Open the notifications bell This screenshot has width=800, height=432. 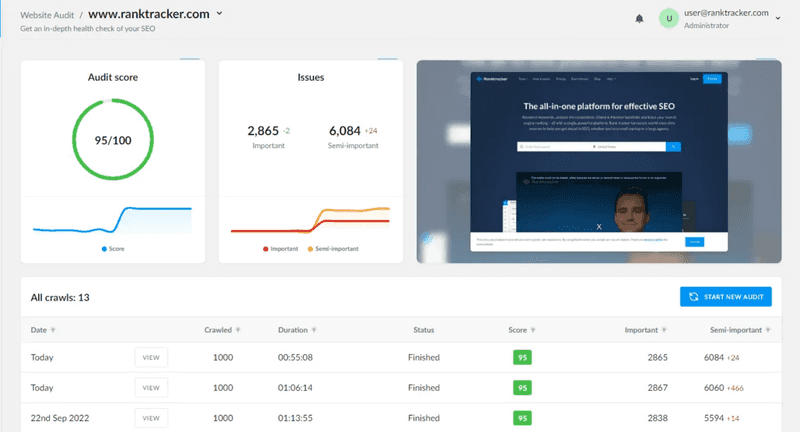pyautogui.click(x=639, y=19)
